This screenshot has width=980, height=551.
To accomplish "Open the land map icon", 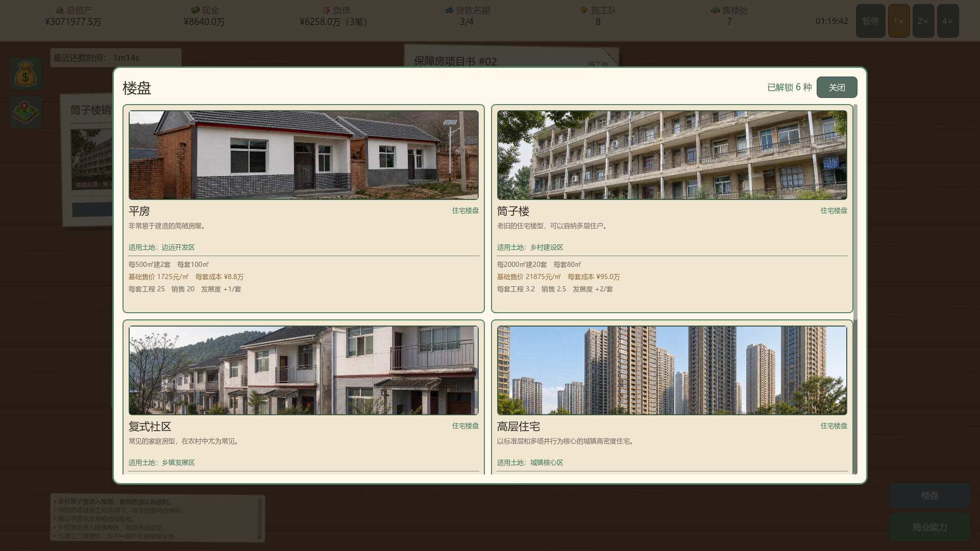I will [x=26, y=112].
